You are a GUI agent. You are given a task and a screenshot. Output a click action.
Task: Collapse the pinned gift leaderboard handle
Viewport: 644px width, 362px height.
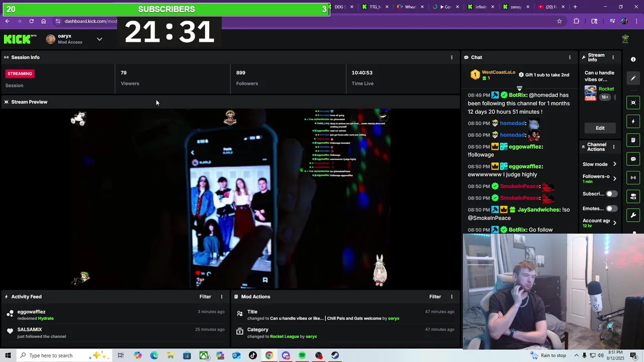(519, 88)
